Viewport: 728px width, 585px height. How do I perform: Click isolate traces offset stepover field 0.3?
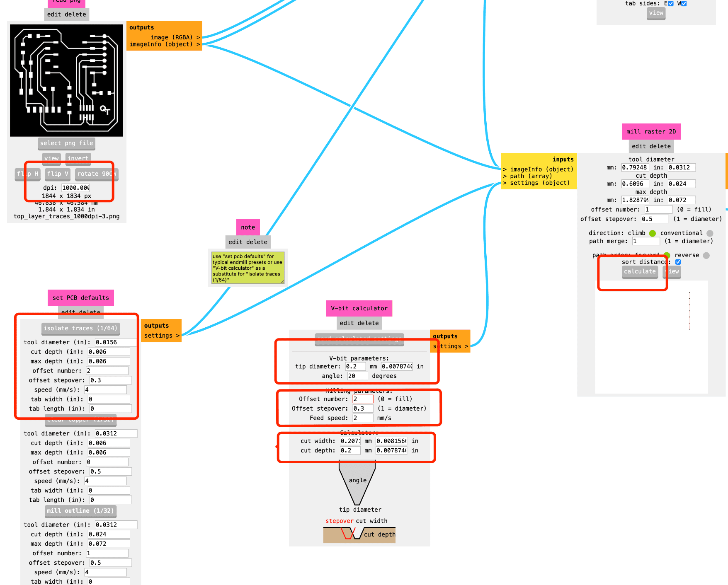(110, 380)
